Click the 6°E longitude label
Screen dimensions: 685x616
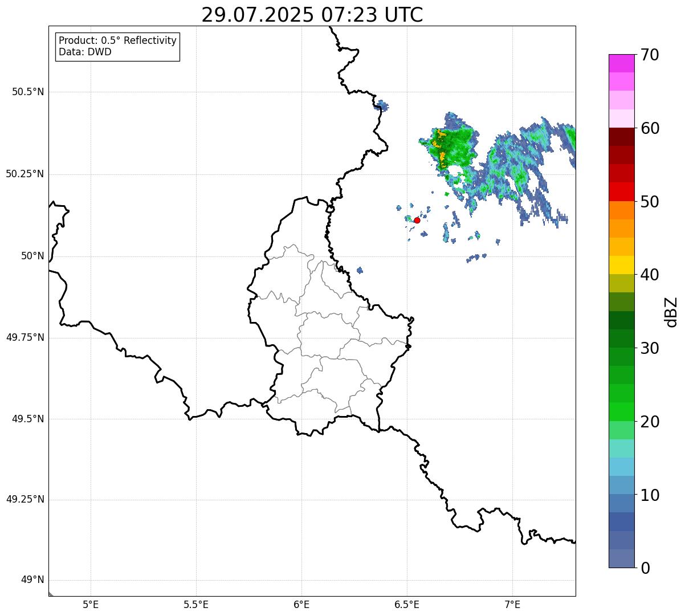click(x=301, y=604)
